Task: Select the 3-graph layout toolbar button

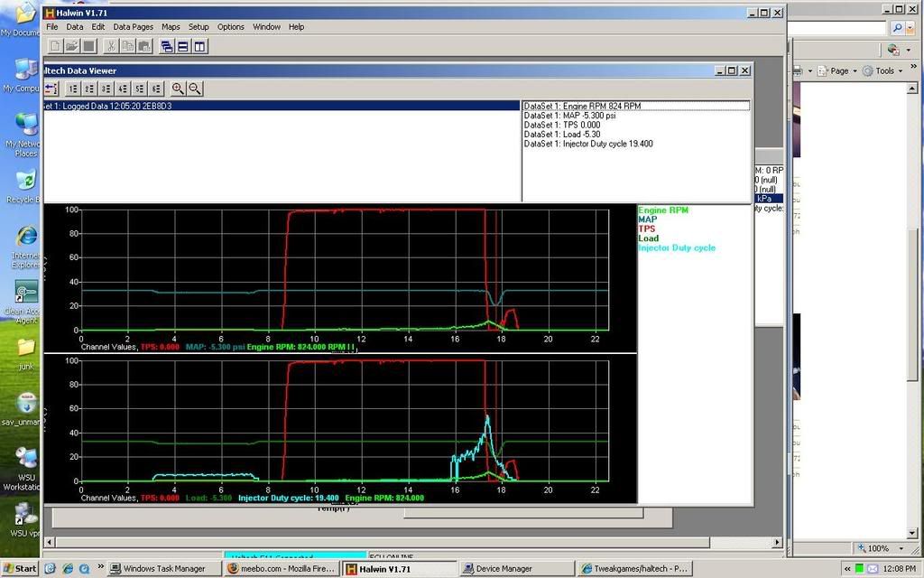Action: pos(106,89)
